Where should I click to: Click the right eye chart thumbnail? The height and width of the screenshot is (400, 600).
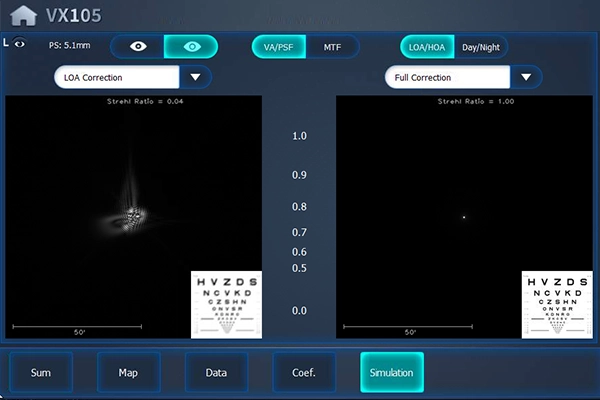[557, 304]
